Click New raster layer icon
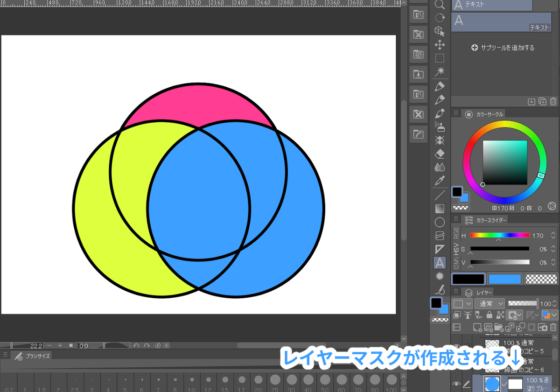 pos(477,327)
